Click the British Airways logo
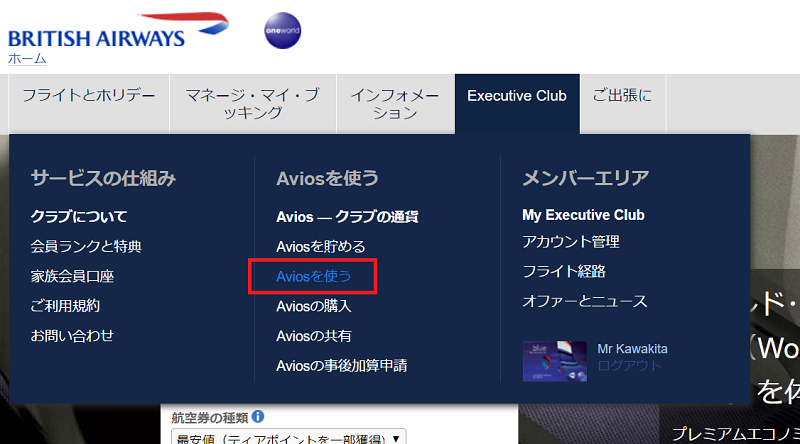800x444 pixels. 118,31
